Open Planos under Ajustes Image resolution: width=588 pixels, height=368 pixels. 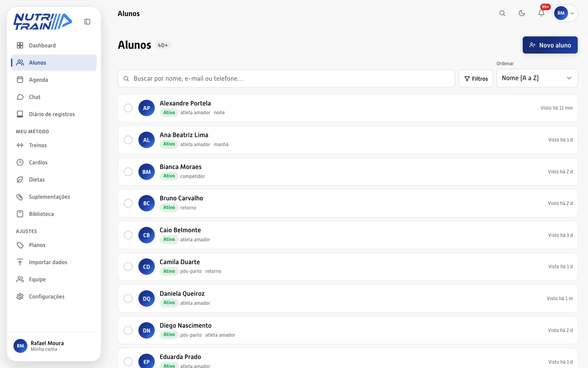tap(54, 245)
